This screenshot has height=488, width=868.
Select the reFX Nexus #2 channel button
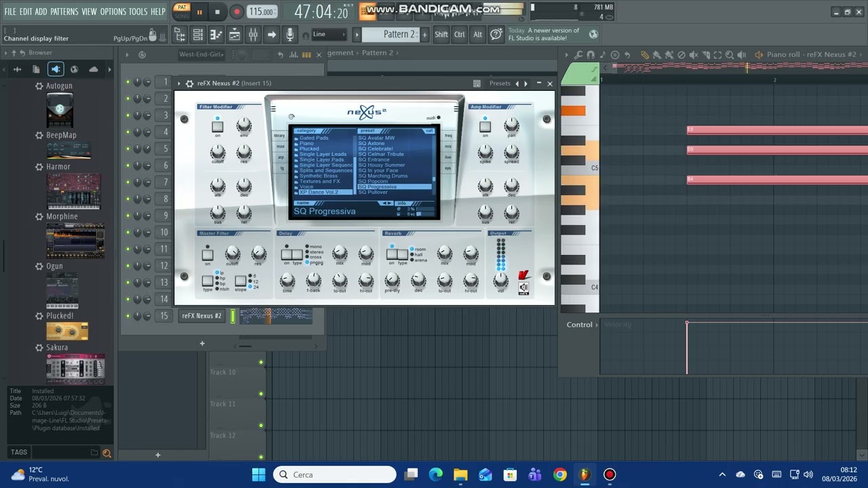pyautogui.click(x=201, y=316)
